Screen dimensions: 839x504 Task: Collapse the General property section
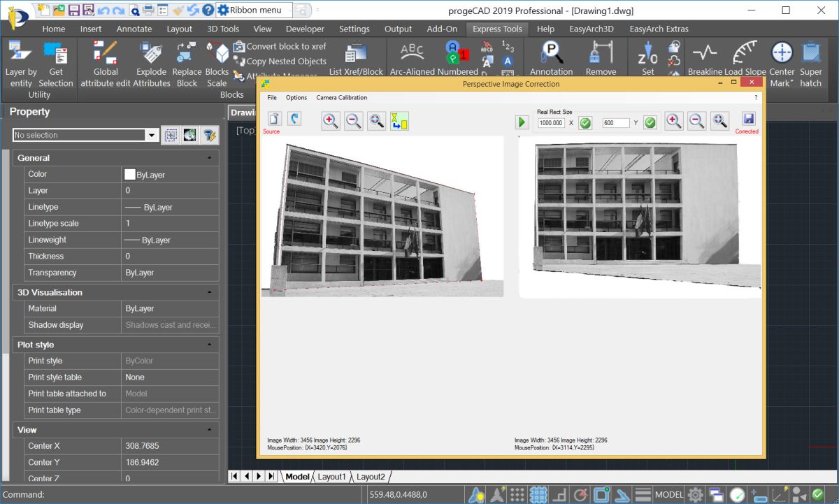coord(209,158)
